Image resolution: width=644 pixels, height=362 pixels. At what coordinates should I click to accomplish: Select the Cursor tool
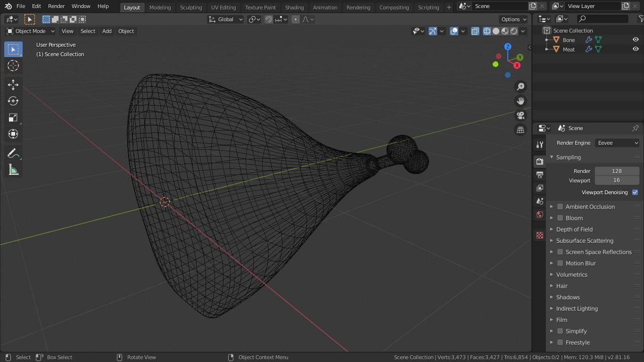coord(13,66)
